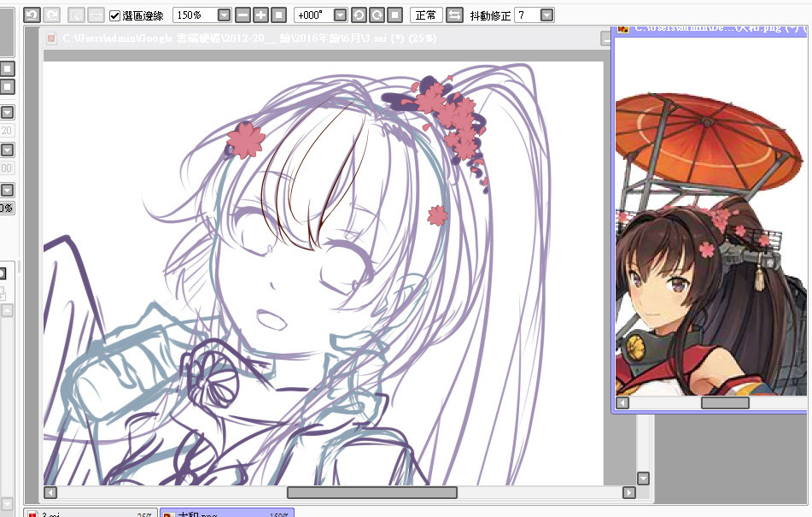Flip the view horizontally with the arrows icon
This screenshot has height=517, width=812.
(454, 15)
